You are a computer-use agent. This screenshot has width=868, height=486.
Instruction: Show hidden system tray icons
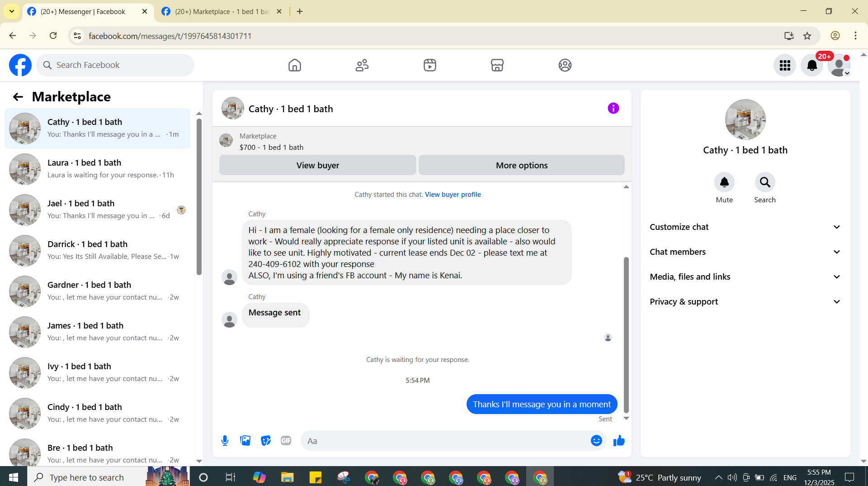(x=718, y=477)
